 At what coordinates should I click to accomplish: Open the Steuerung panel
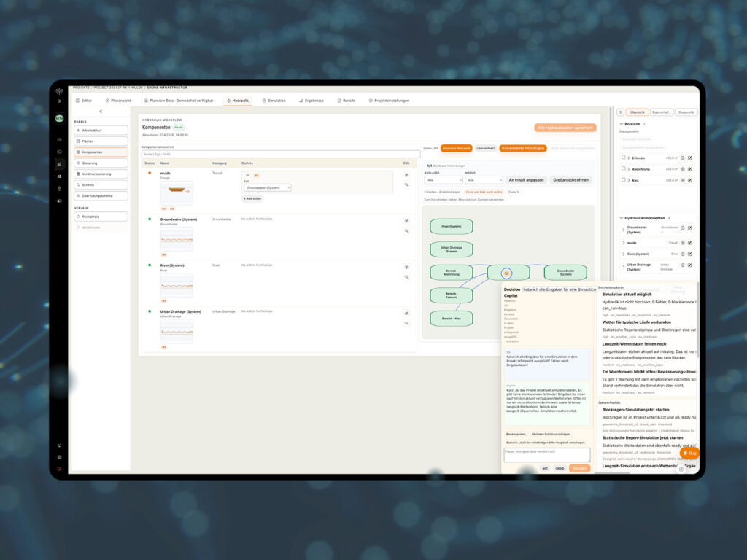101,163
